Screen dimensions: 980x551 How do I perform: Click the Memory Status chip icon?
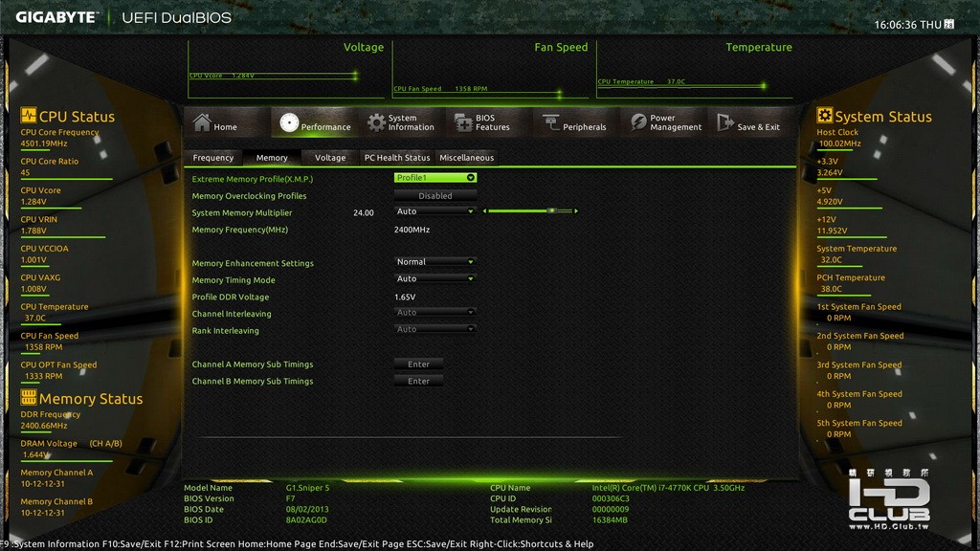click(28, 397)
